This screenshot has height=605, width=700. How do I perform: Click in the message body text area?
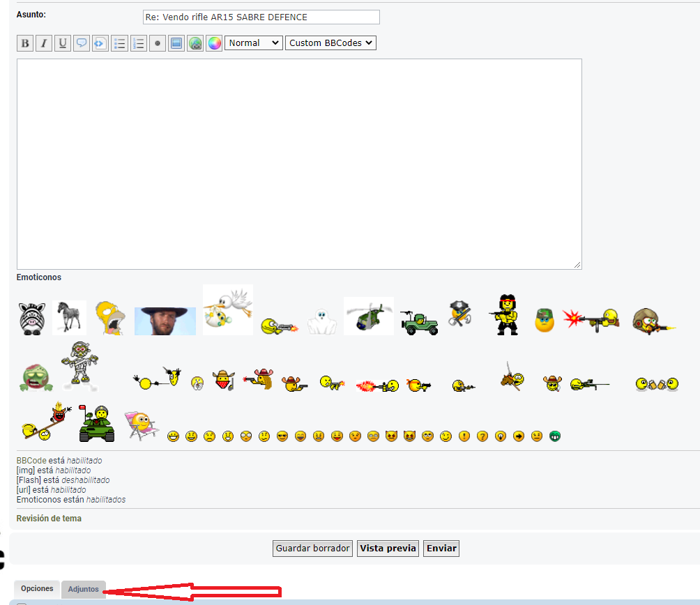tap(299, 164)
